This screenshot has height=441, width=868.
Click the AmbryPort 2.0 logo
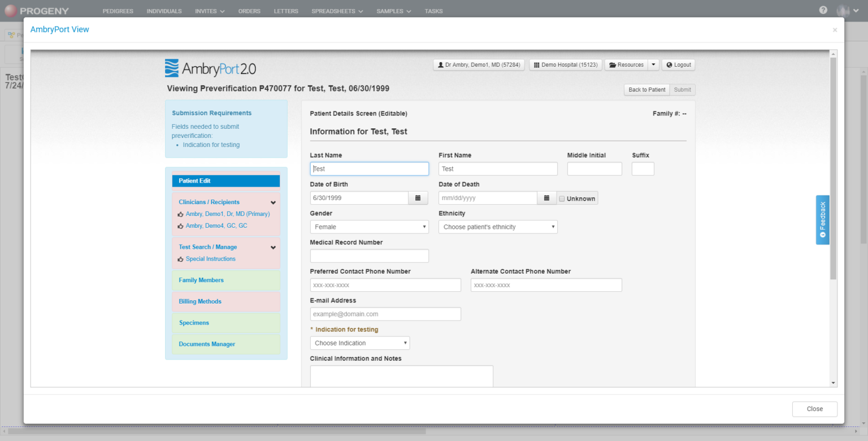[210, 68]
